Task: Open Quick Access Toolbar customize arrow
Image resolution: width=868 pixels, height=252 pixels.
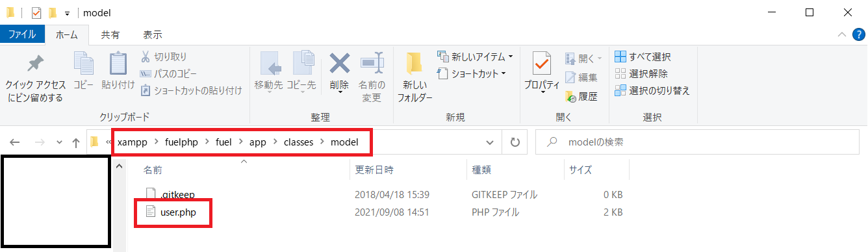Action: (x=66, y=12)
